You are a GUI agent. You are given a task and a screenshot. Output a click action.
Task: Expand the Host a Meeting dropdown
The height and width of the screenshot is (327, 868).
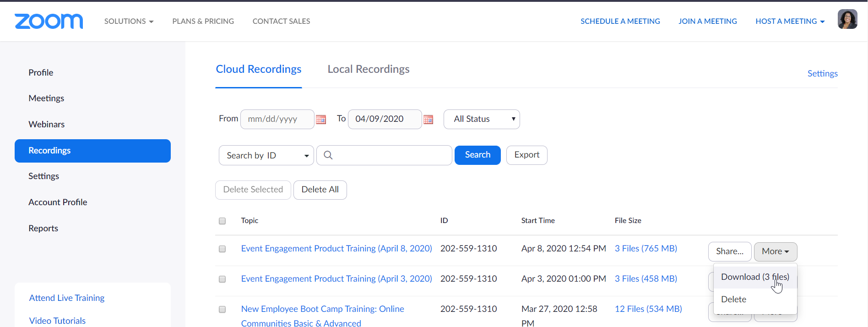click(790, 21)
